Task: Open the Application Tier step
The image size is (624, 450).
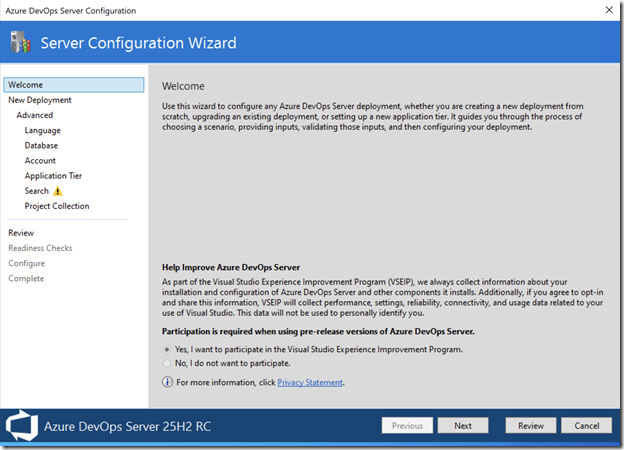Action: pos(53,176)
